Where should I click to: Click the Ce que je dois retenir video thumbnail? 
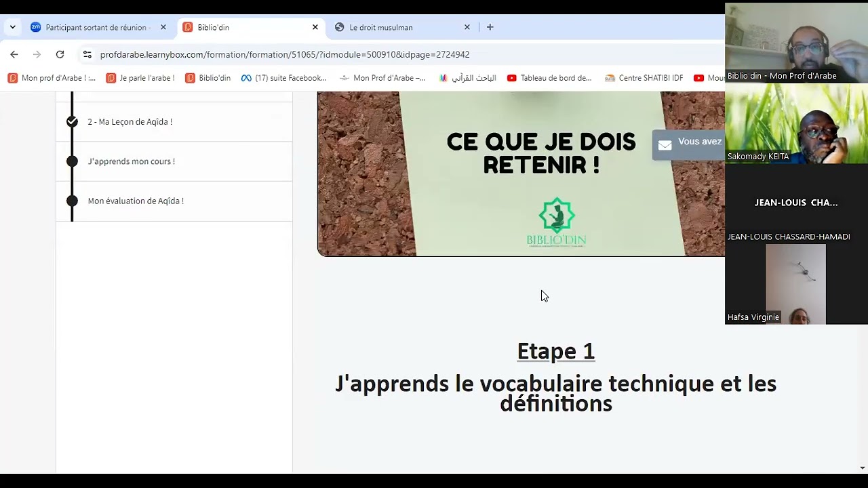click(x=521, y=174)
